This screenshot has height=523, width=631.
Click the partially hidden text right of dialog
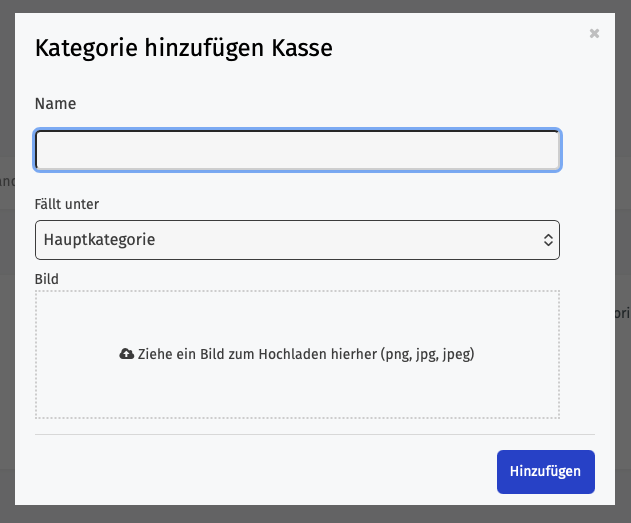coord(623,313)
